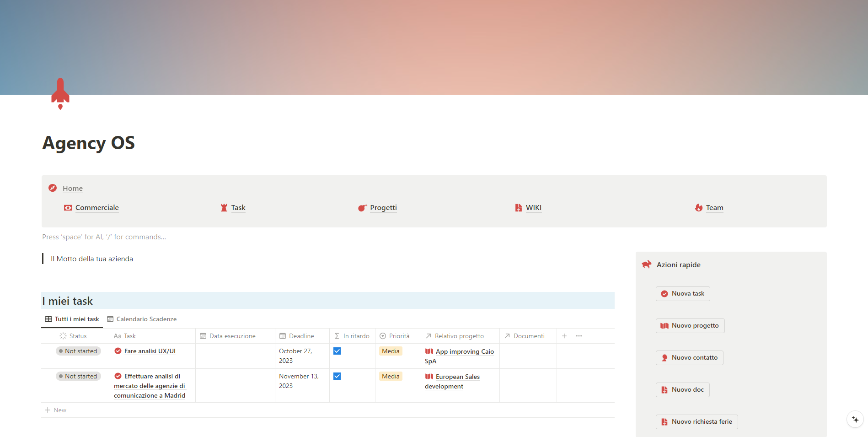Click the Nuova task button
This screenshot has height=437, width=868.
point(683,293)
